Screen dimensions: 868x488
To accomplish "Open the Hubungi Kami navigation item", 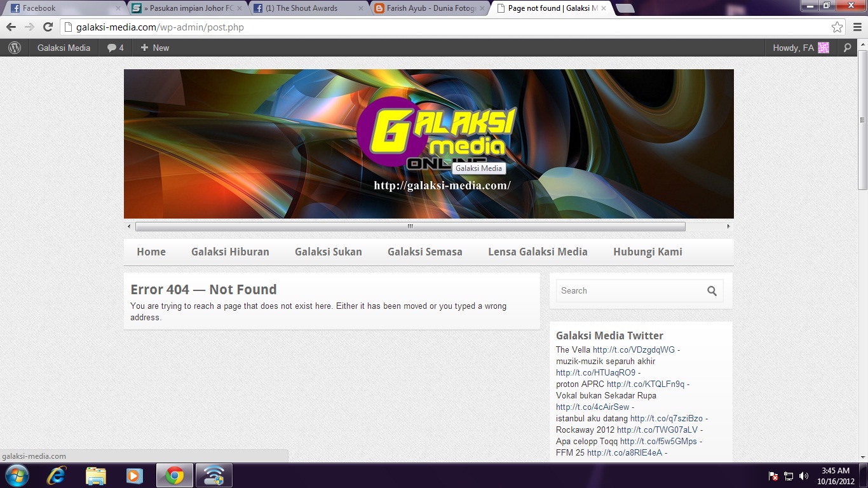I will click(648, 252).
